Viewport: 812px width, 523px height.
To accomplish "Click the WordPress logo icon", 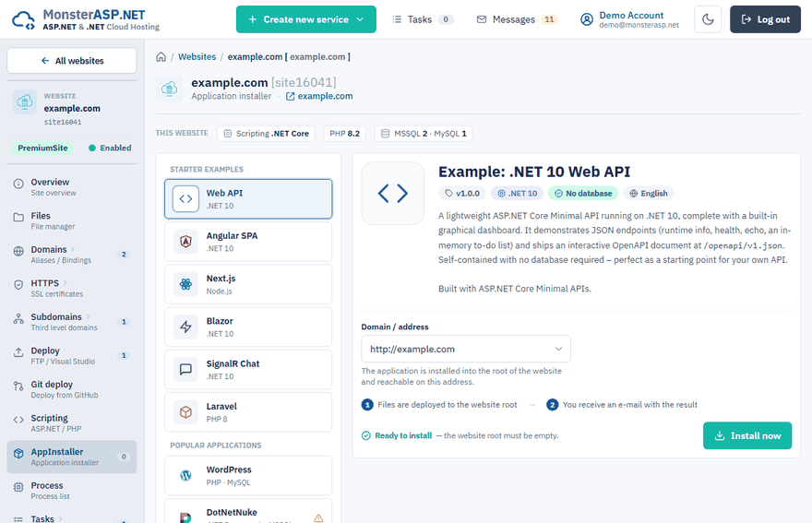I will 185,475.
